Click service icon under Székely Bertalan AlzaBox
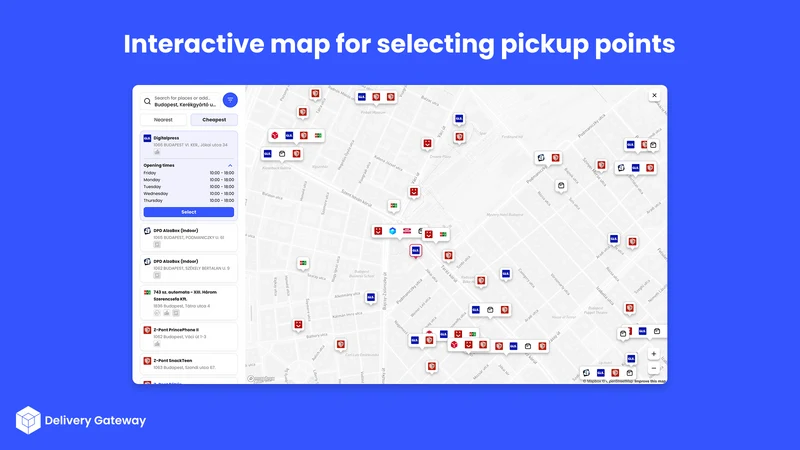 (157, 276)
